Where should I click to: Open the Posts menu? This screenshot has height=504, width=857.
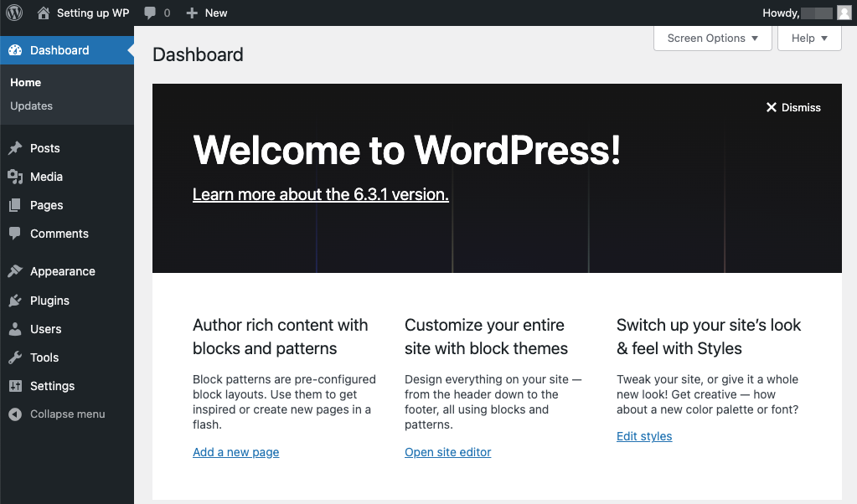[x=67, y=148]
